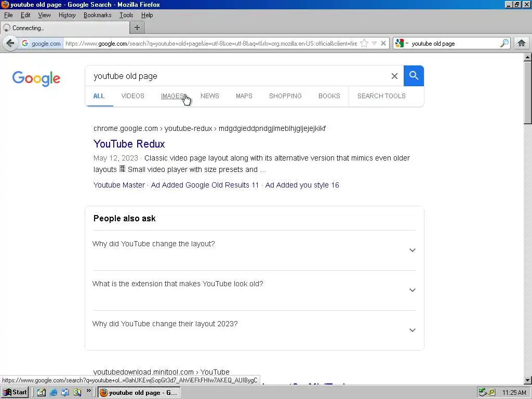Go to the Firefox home page icon

(522, 44)
